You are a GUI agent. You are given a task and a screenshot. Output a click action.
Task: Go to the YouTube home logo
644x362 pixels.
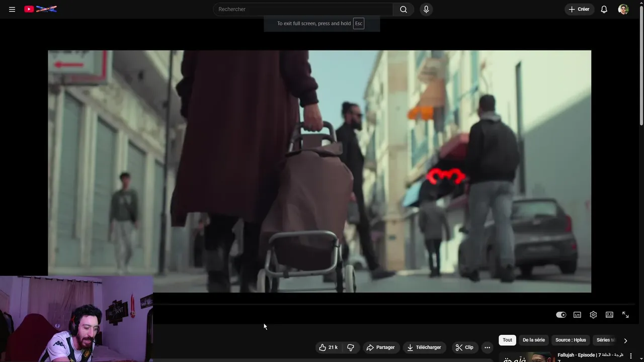[x=40, y=9]
